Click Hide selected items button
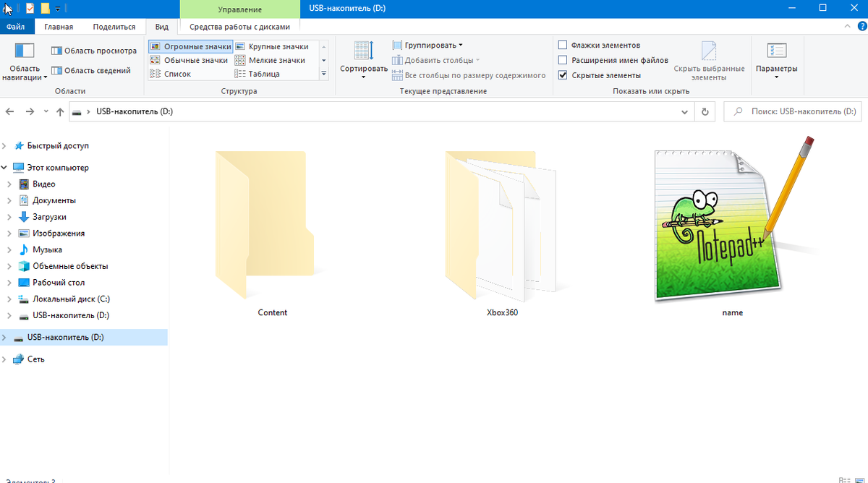 pos(709,61)
